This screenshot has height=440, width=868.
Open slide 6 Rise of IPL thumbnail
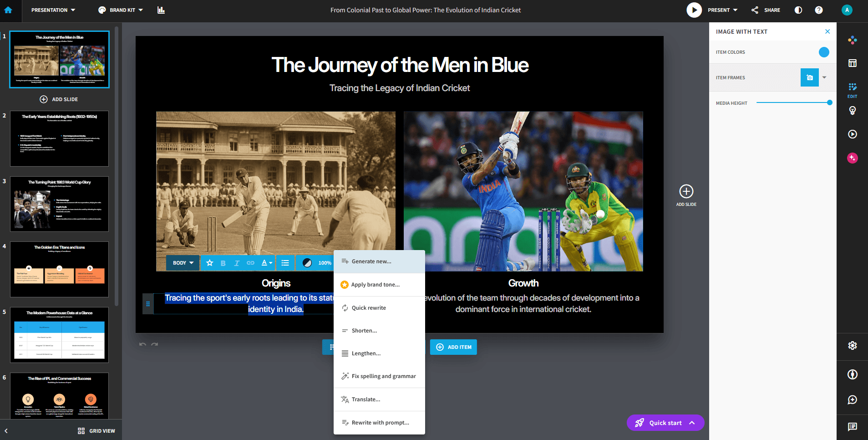click(x=59, y=396)
